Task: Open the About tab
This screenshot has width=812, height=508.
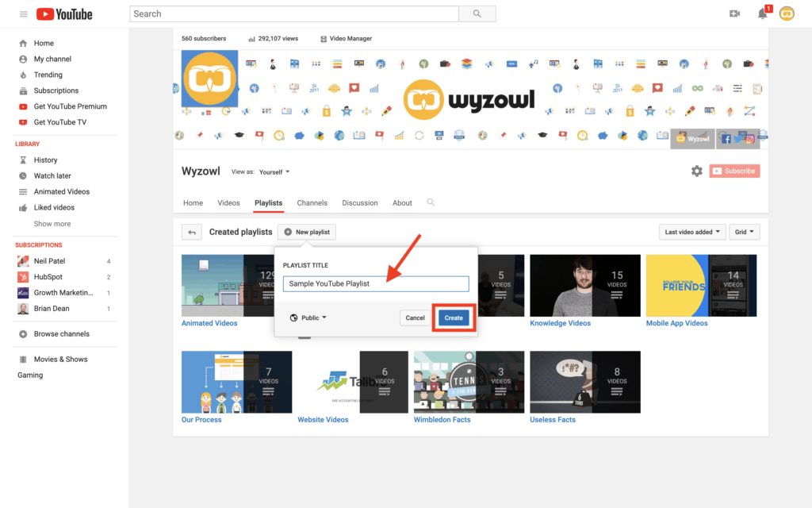Action: click(x=402, y=202)
